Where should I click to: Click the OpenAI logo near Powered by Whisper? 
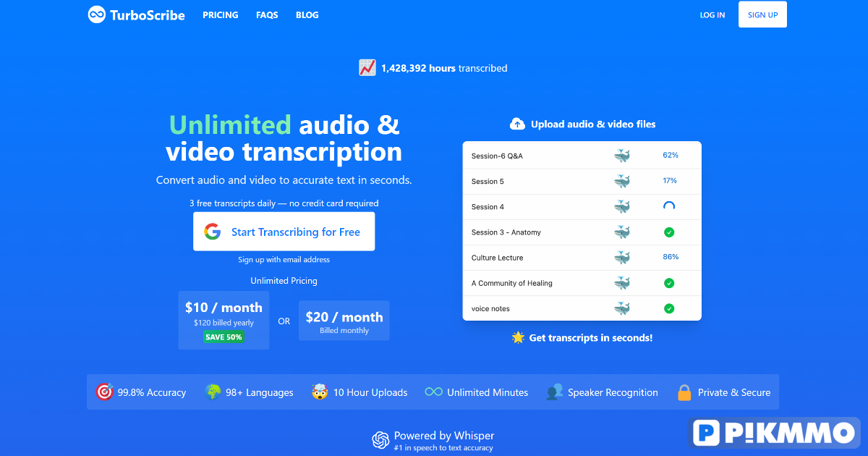click(380, 440)
